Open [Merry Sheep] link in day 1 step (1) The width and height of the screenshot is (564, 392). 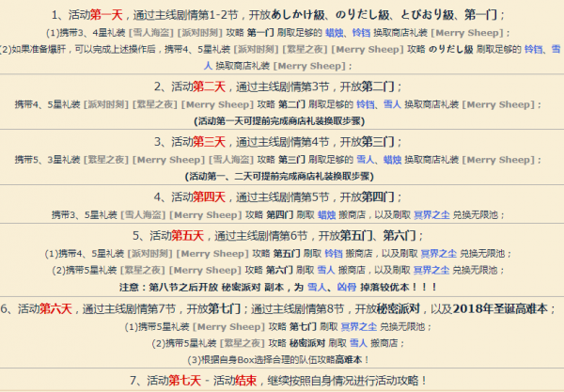[x=467, y=33]
